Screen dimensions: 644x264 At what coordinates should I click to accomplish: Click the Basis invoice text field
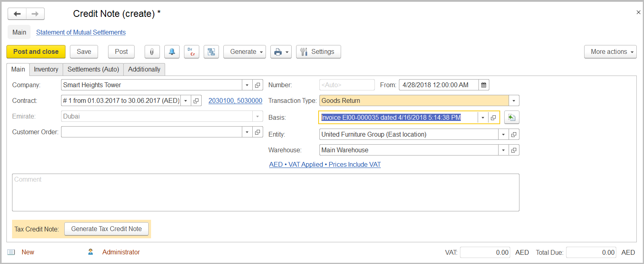tap(399, 117)
